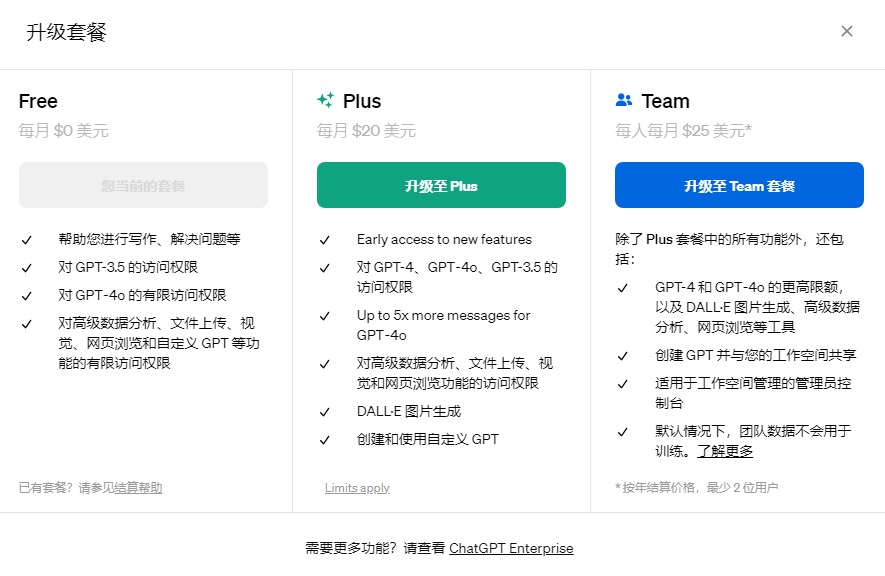Open the Limits apply link
Viewport: 885px width, 576px height.
pos(357,487)
